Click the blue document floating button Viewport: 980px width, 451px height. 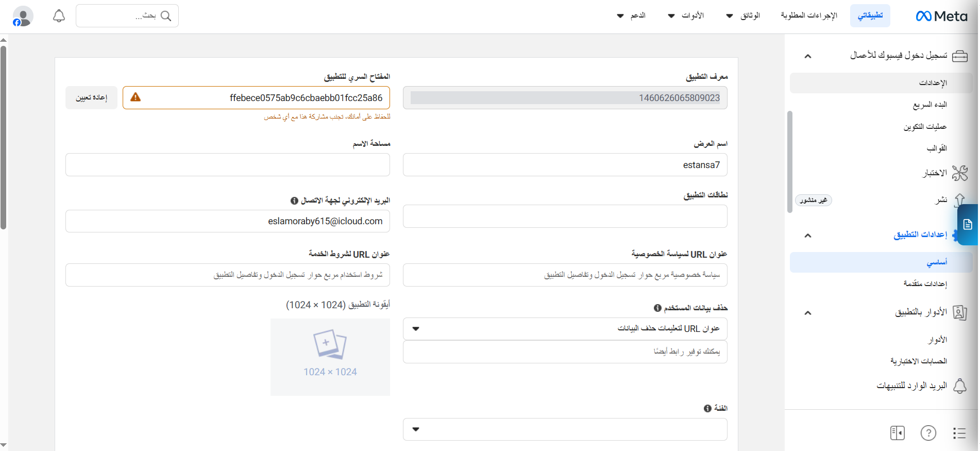[968, 225]
